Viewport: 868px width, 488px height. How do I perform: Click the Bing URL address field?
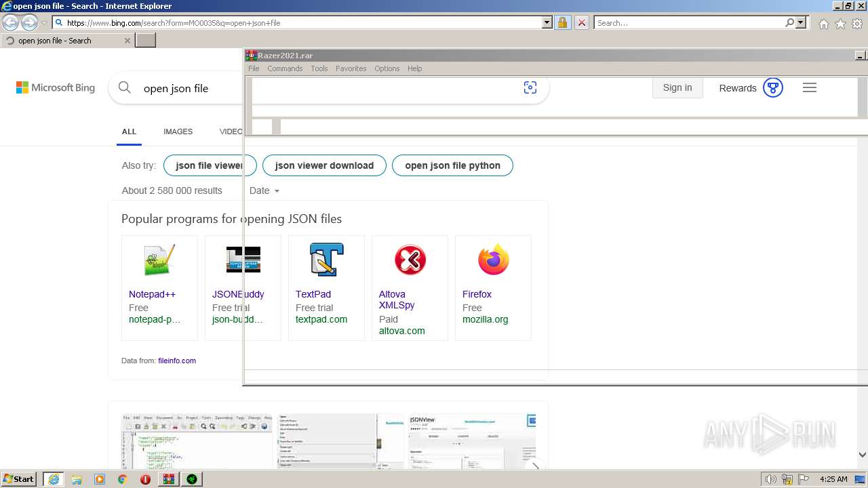[x=297, y=23]
